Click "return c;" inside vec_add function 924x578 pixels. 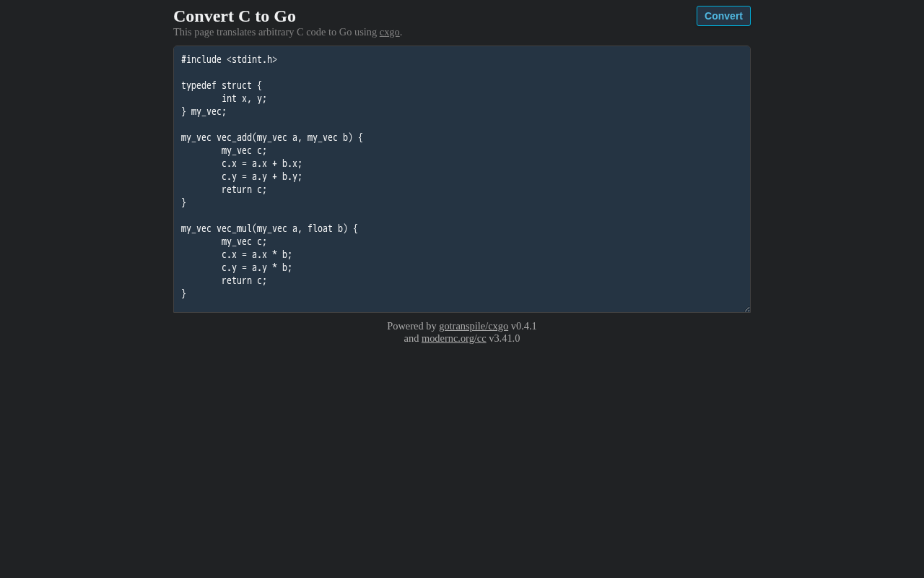[244, 189]
